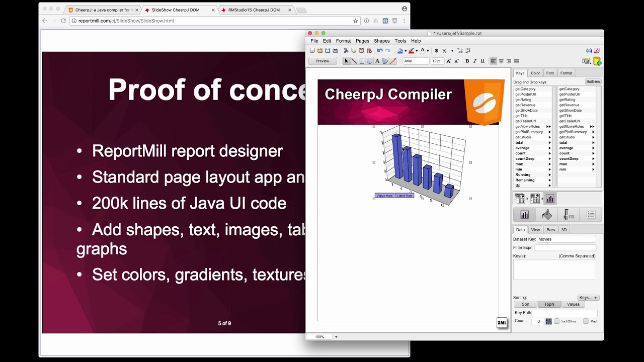Click the Paste clipboard icon
The height and width of the screenshot is (362, 644).
tap(361, 51)
